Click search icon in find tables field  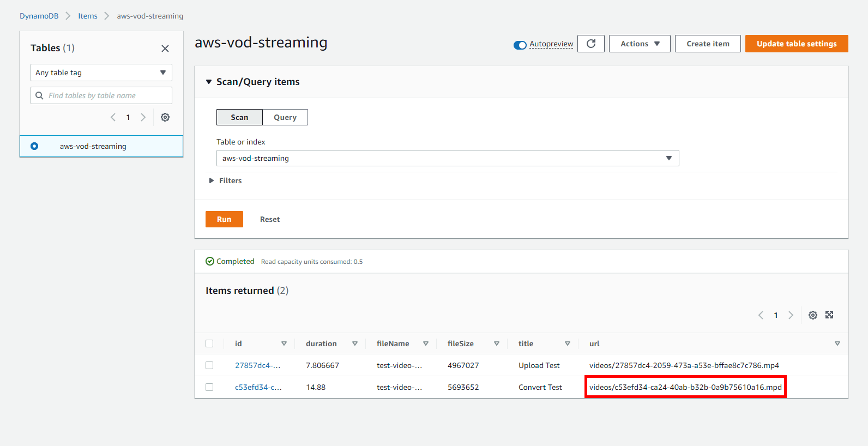pos(39,95)
